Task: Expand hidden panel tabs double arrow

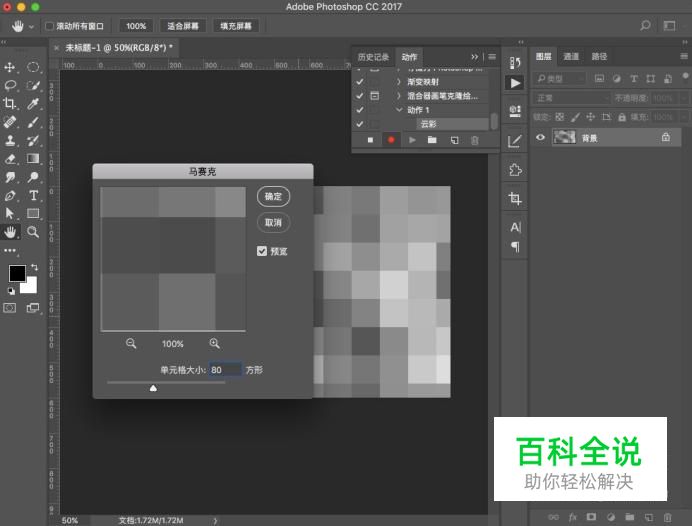Action: pyautogui.click(x=474, y=56)
